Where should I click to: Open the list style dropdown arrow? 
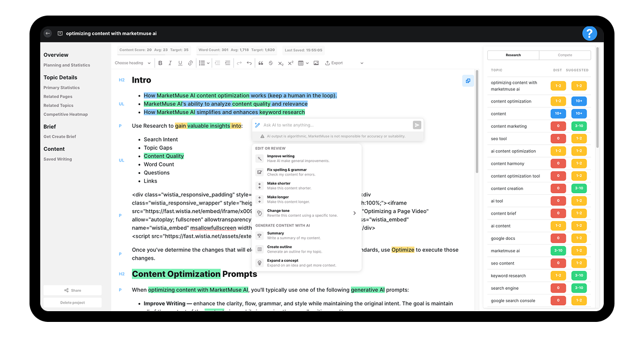208,63
